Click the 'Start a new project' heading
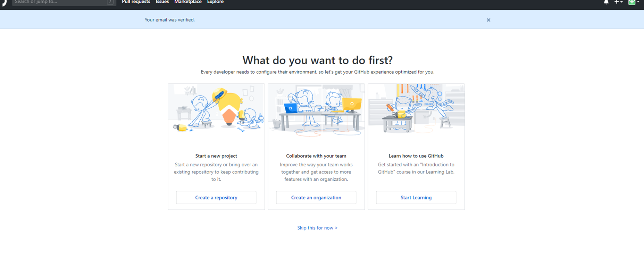 [x=216, y=156]
